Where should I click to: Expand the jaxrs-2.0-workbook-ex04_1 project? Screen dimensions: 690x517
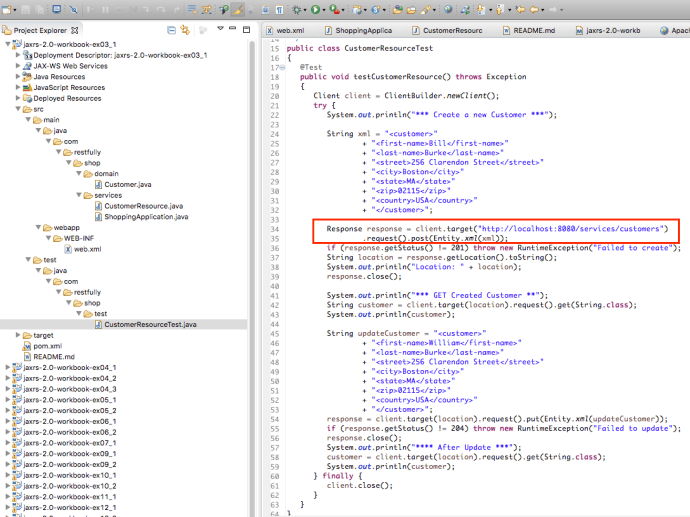[5, 367]
